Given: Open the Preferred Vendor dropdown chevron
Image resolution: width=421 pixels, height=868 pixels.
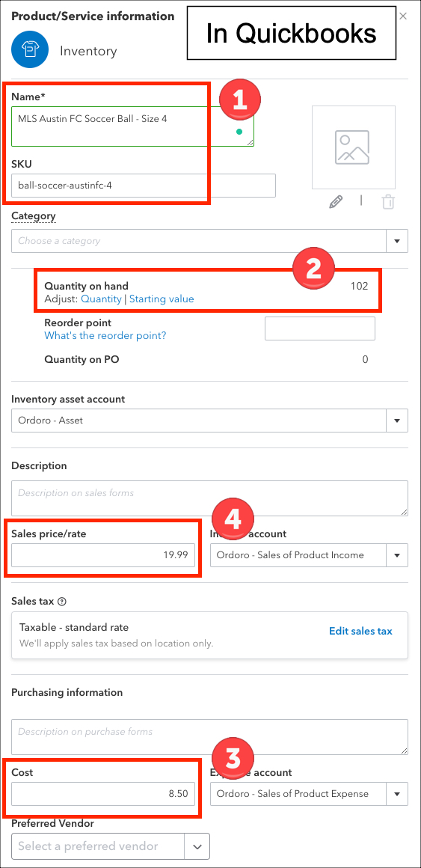Looking at the screenshot, I should pos(197,846).
